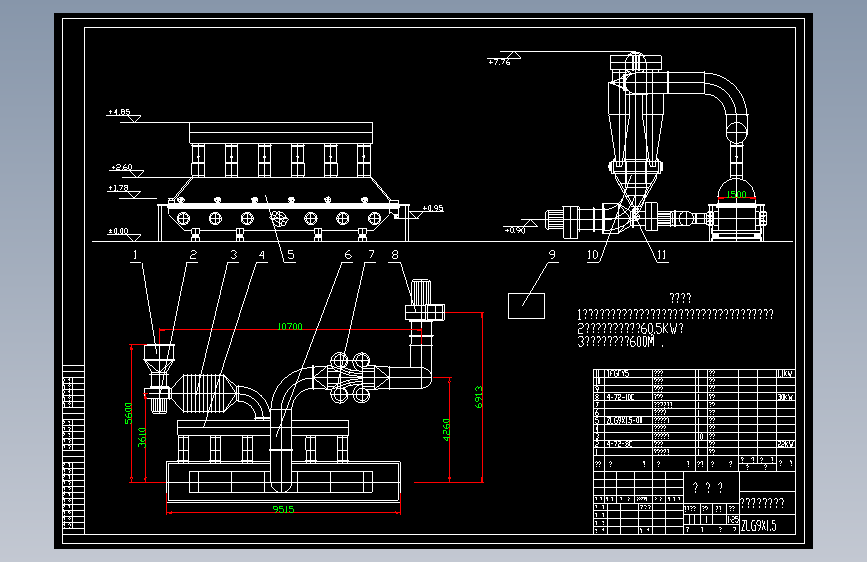Click part callout number 9

point(552,255)
